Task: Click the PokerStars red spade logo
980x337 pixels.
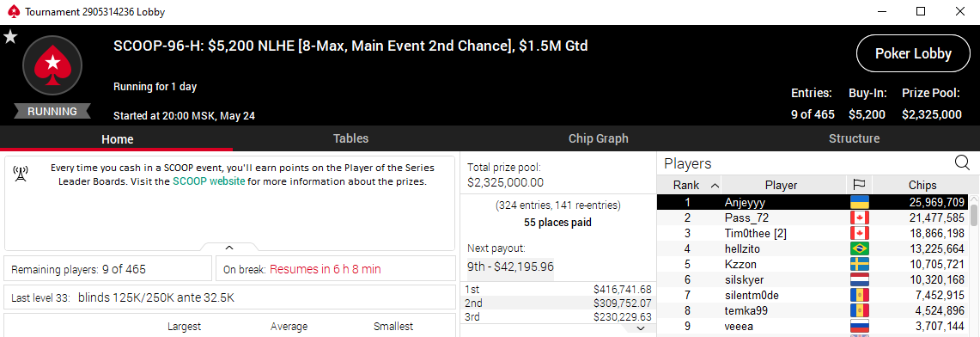Action: [53, 65]
